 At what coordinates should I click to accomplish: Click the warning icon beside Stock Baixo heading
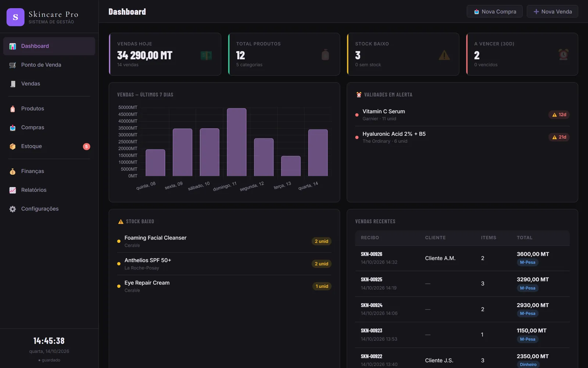click(x=121, y=222)
